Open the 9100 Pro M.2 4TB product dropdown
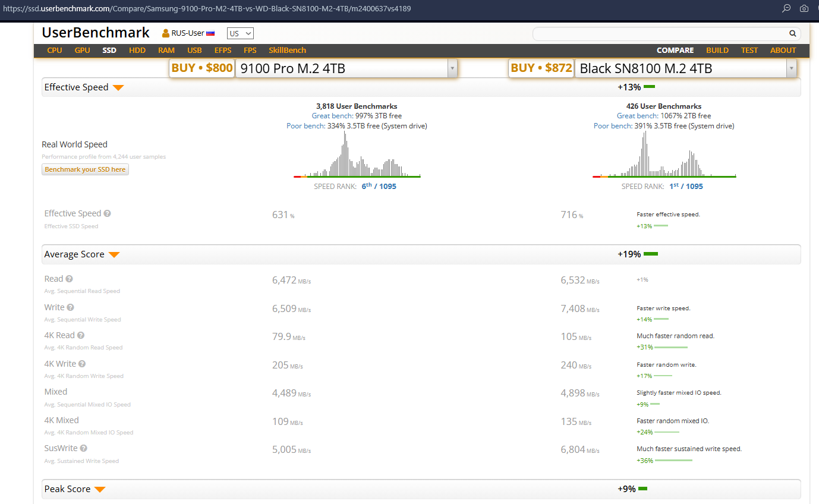819x504 pixels. (x=346, y=68)
